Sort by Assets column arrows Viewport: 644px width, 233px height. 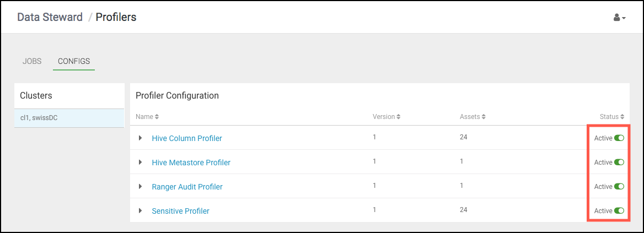[484, 117]
